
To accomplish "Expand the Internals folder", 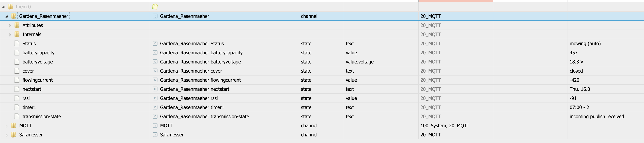I will (10, 34).
